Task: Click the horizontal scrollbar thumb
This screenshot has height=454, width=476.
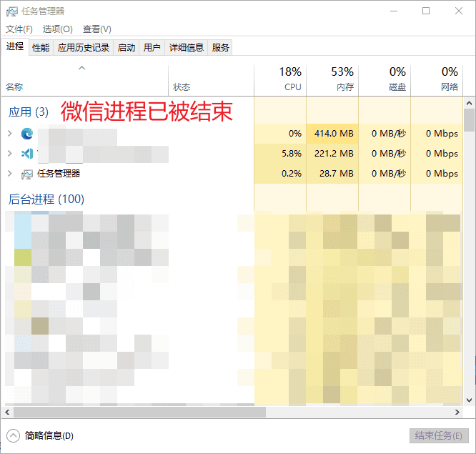Action: point(139,412)
